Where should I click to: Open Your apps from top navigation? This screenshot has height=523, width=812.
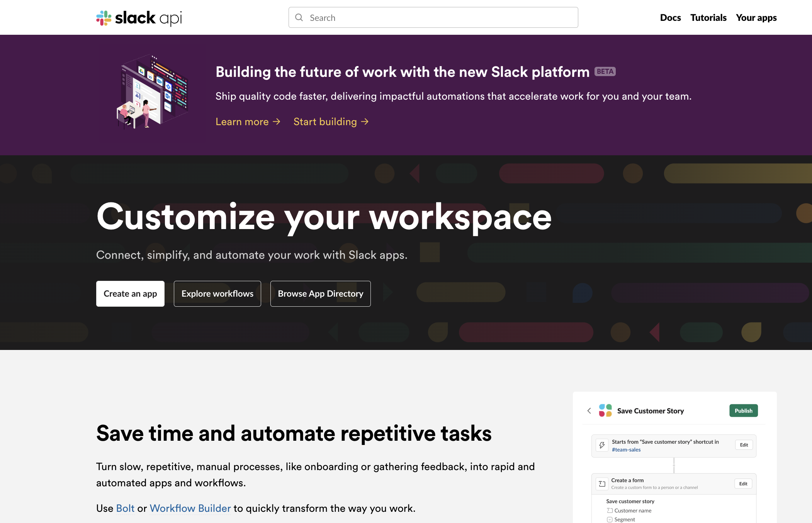pyautogui.click(x=756, y=18)
